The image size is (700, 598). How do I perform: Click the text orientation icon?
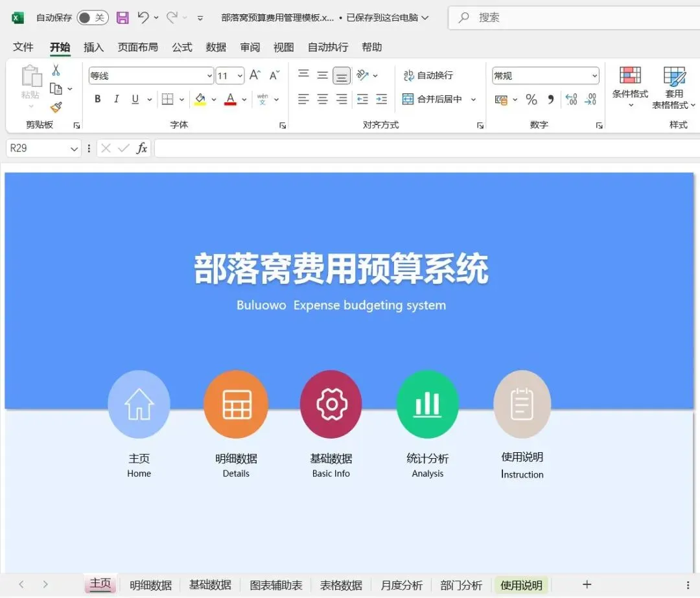click(362, 75)
